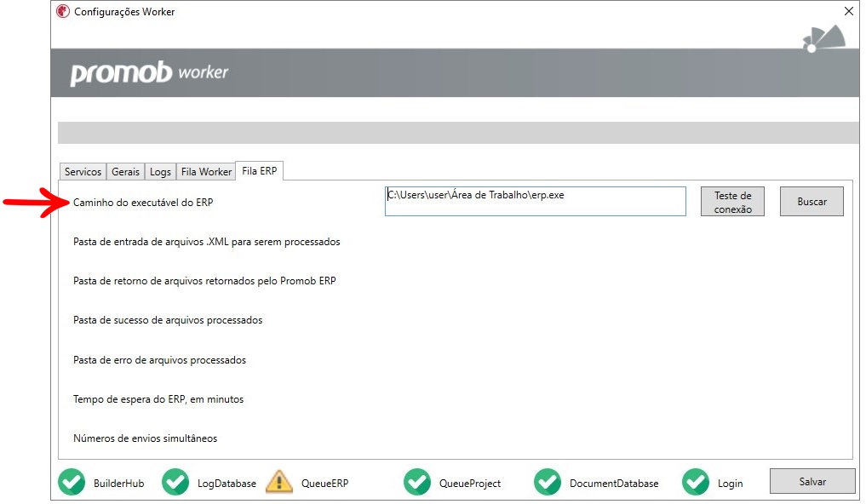Save settings with the Salvar button
Image resolution: width=866 pixels, height=504 pixels.
[812, 481]
